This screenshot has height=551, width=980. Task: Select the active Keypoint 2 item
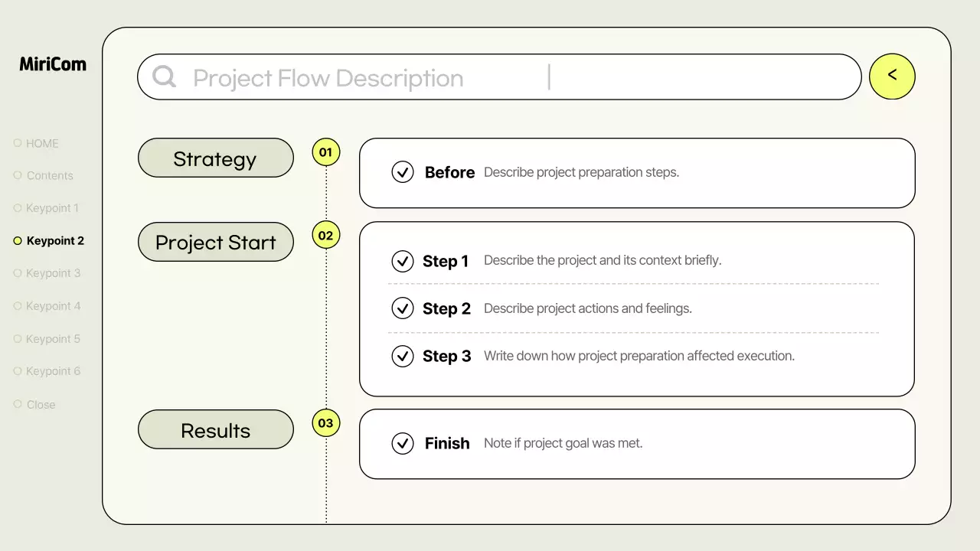click(x=55, y=240)
